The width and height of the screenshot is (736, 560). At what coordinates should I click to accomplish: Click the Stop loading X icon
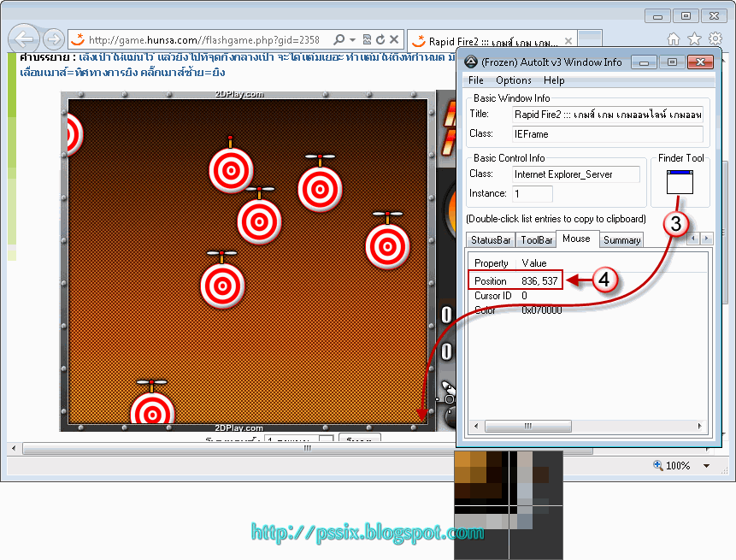click(x=394, y=40)
